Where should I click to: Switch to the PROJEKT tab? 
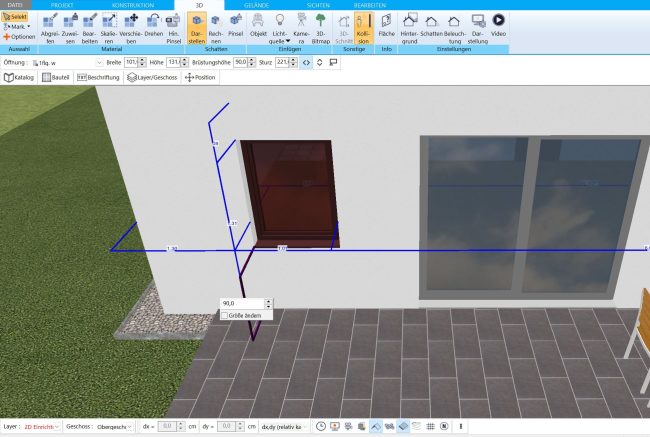click(x=62, y=5)
